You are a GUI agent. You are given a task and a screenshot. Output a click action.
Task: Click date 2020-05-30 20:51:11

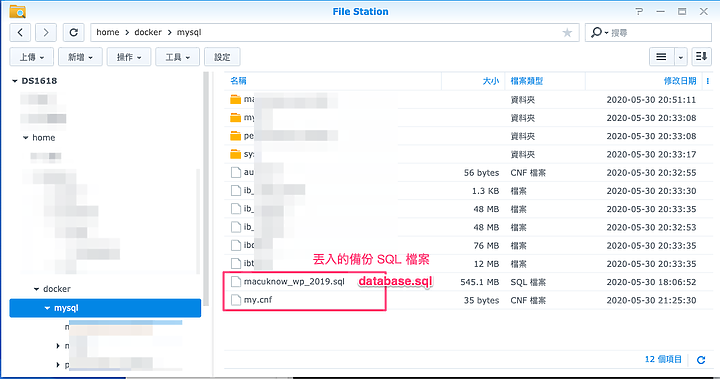coord(651,100)
